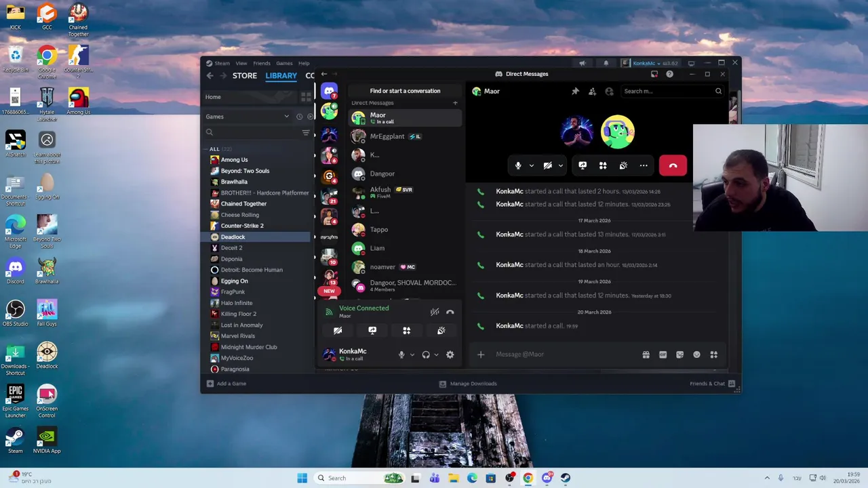
Task: Open Liam direct message
Action: pos(406,248)
